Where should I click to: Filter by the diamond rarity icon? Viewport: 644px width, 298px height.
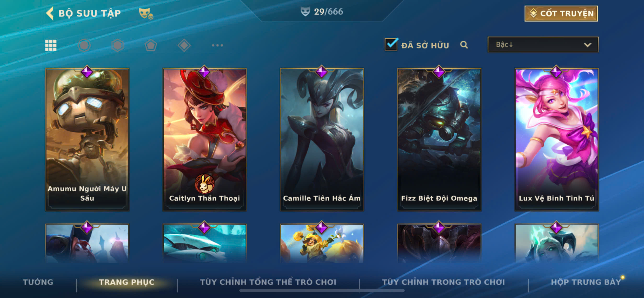[x=184, y=45]
